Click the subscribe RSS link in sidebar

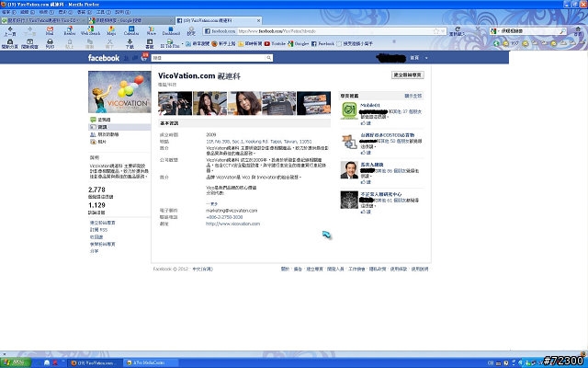pos(98,230)
